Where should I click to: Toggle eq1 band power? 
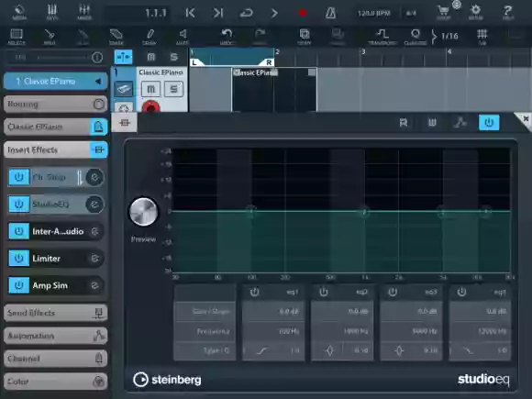(254, 292)
